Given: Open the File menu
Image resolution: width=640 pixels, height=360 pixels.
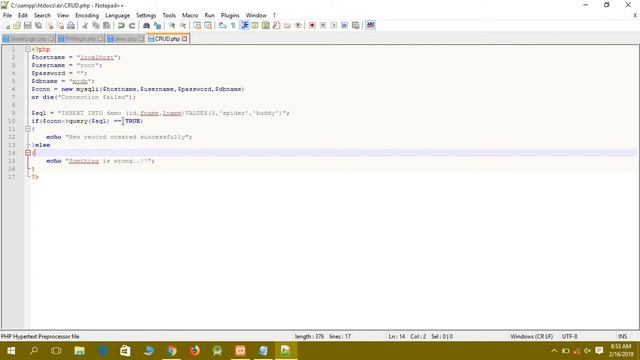Looking at the screenshot, I should tap(7, 15).
